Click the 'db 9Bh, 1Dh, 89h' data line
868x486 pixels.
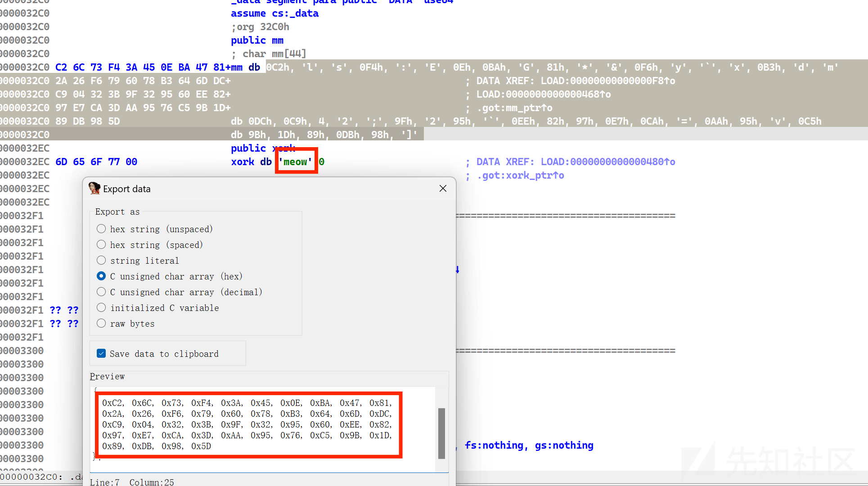pyautogui.click(x=324, y=135)
